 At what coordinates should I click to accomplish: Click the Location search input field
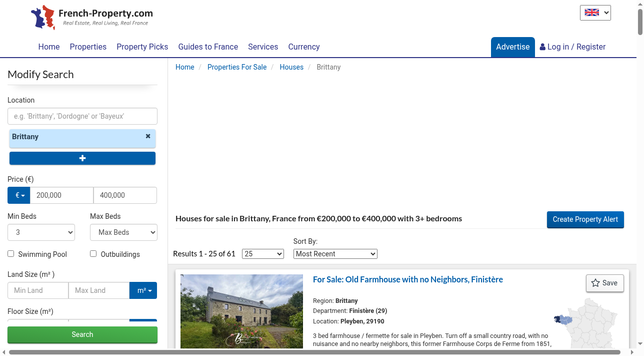pos(82,116)
